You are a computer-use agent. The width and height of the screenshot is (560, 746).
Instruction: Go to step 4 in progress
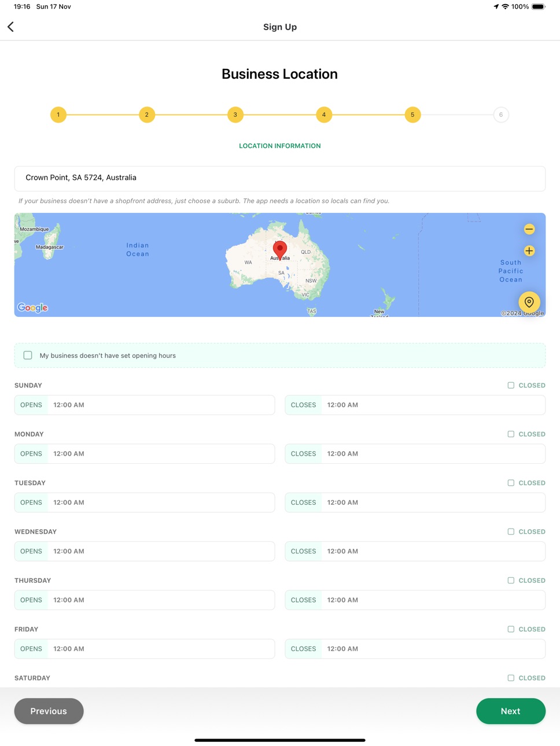(324, 115)
